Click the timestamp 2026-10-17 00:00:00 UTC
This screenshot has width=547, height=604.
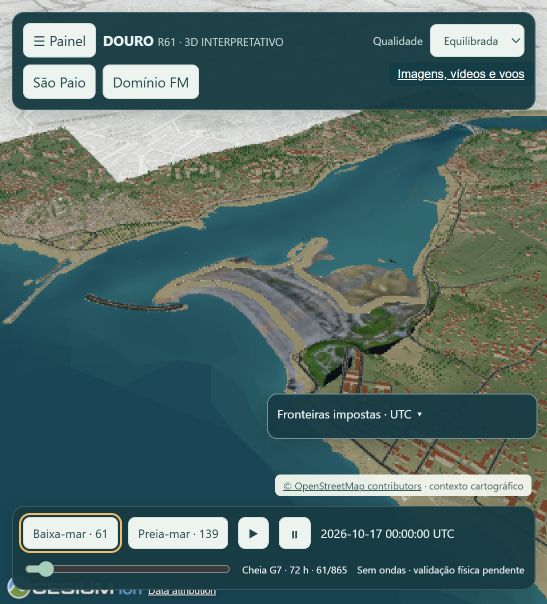pos(387,534)
